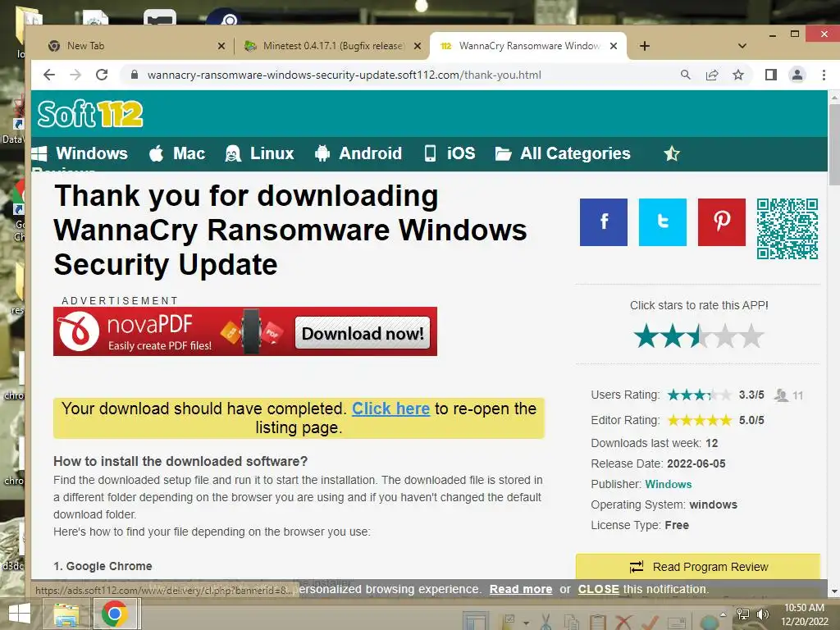Reload the current page
This screenshot has width=840, height=630.
[x=102, y=75]
